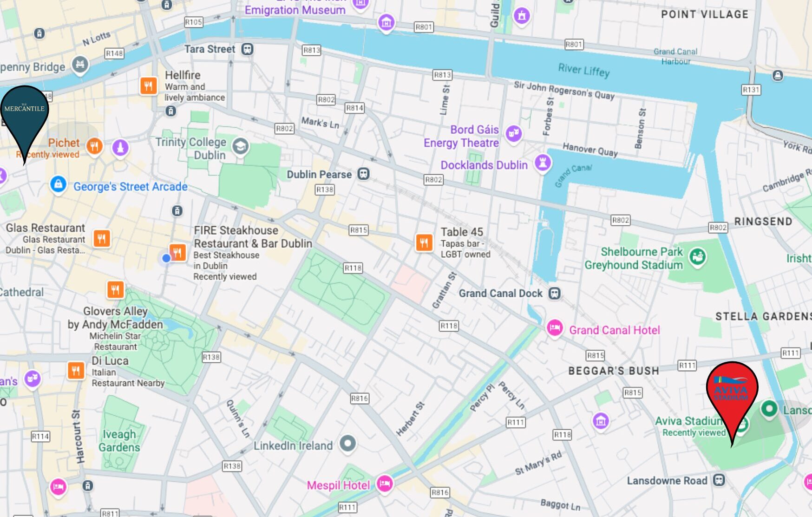Screen dimensions: 812x517
Task: Click the Tara Street station icon
Action: point(248,49)
